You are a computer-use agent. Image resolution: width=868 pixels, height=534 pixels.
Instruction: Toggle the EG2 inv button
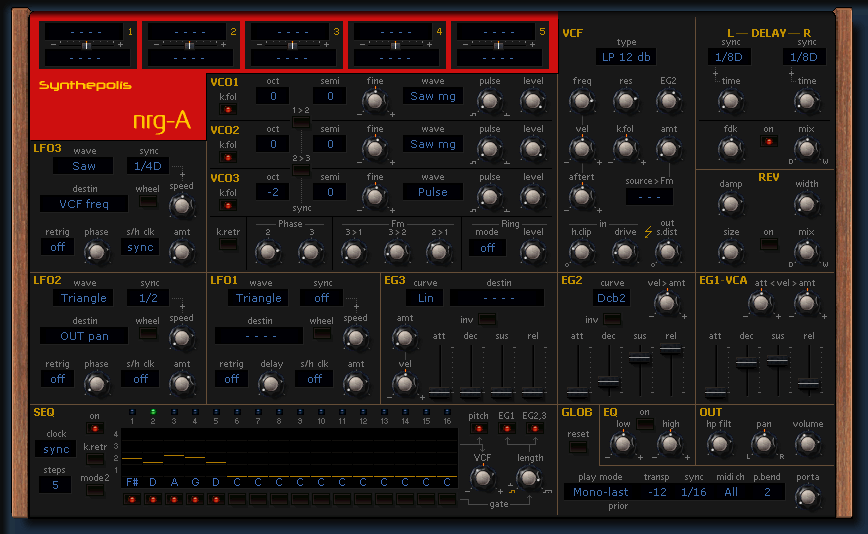pyautogui.click(x=612, y=319)
